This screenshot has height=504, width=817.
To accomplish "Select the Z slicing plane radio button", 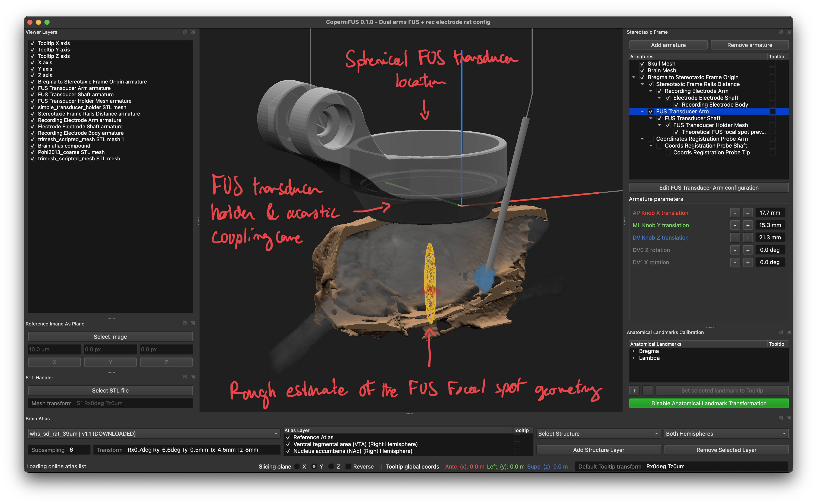I will [331, 466].
